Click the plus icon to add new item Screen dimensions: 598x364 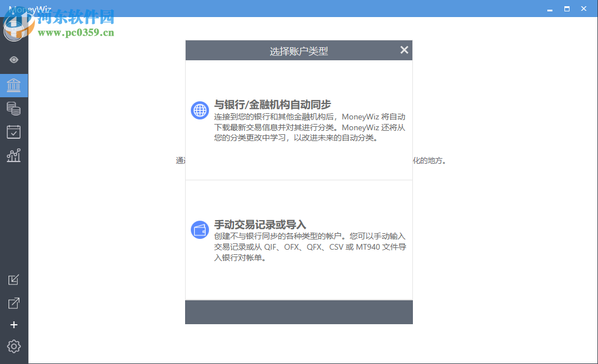(x=14, y=325)
